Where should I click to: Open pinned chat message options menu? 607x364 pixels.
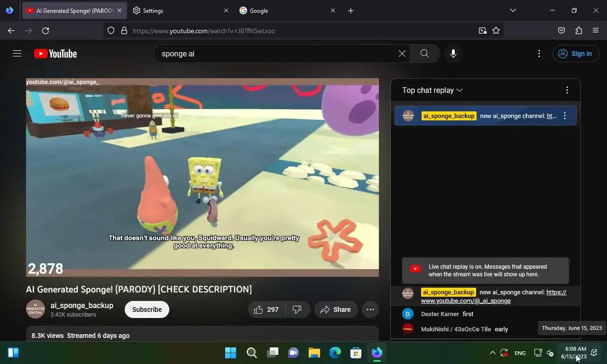click(x=565, y=116)
